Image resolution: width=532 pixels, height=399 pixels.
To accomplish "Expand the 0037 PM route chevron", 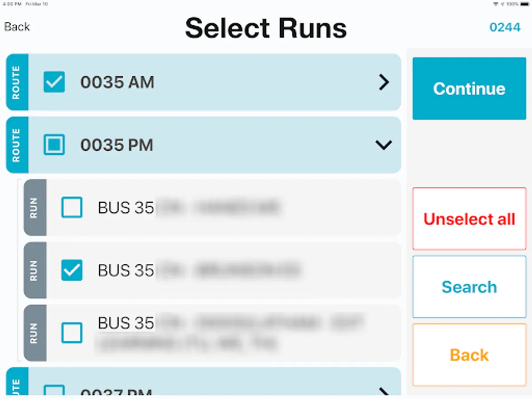I will click(x=384, y=391).
